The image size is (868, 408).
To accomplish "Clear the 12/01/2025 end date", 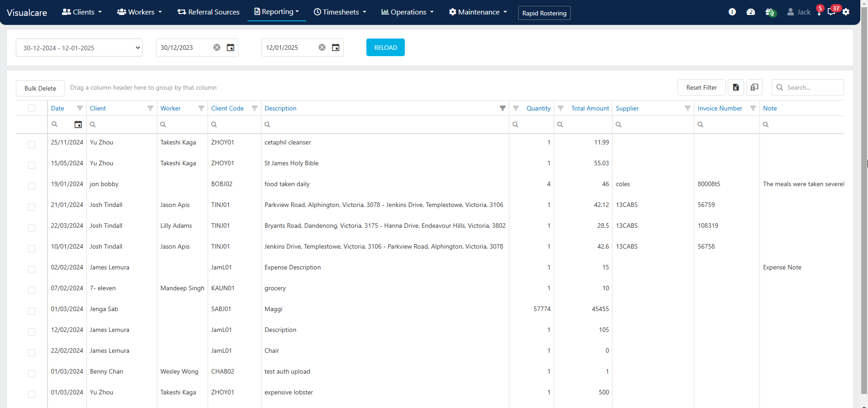I will pos(322,48).
